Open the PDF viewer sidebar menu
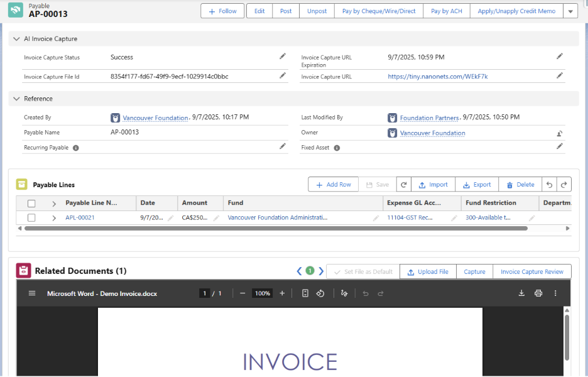 click(32, 293)
